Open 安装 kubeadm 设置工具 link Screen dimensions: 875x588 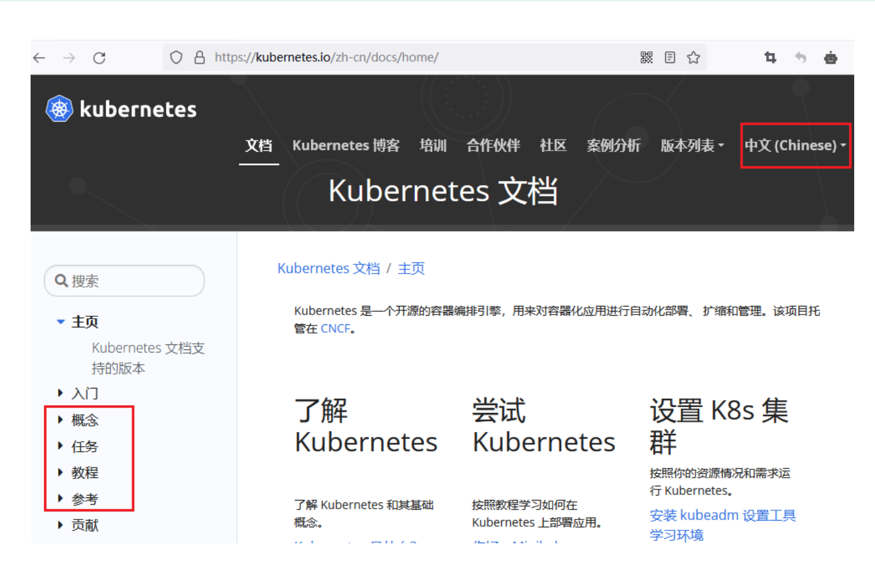click(723, 515)
